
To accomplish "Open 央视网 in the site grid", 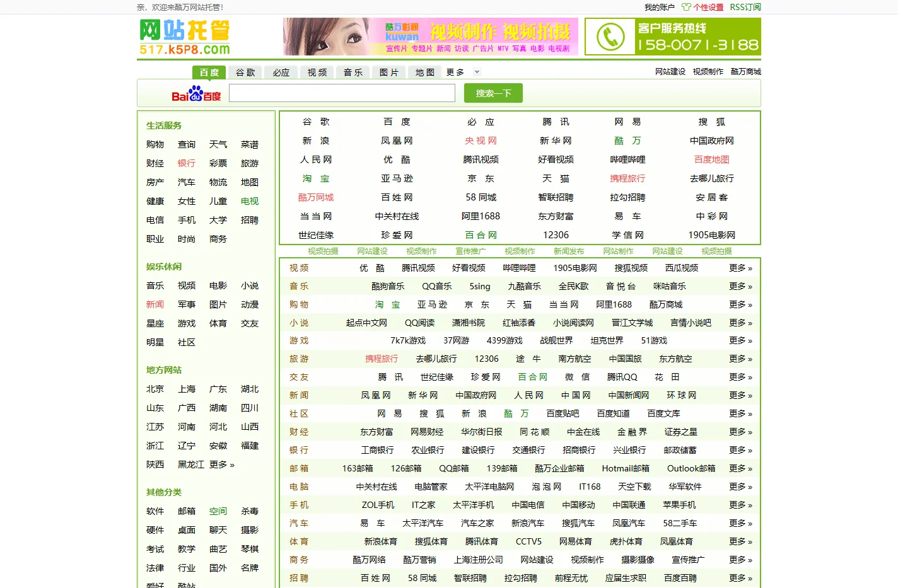I will 481,141.
